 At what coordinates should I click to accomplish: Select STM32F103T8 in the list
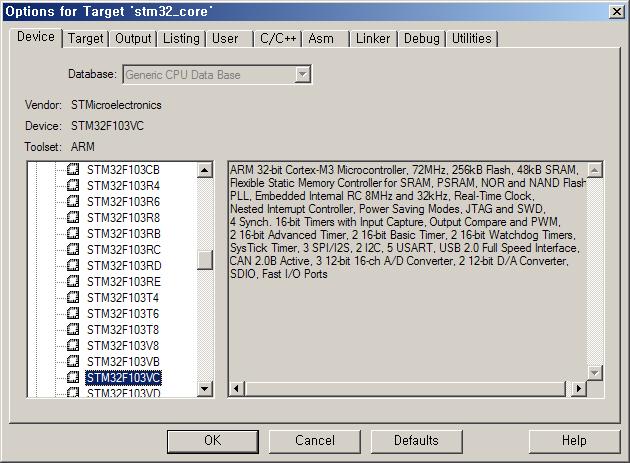coord(123,330)
